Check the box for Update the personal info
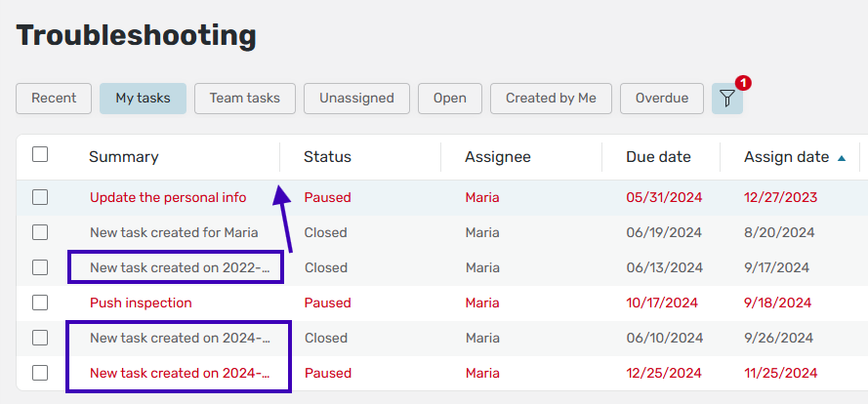The width and height of the screenshot is (868, 404). (x=40, y=197)
